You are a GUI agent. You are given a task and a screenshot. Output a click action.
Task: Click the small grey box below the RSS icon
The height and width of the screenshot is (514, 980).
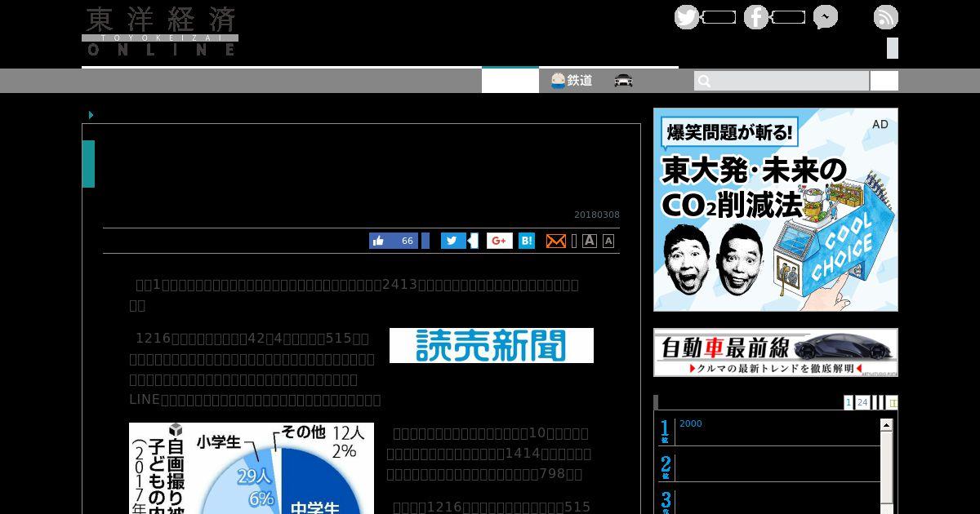(x=893, y=48)
